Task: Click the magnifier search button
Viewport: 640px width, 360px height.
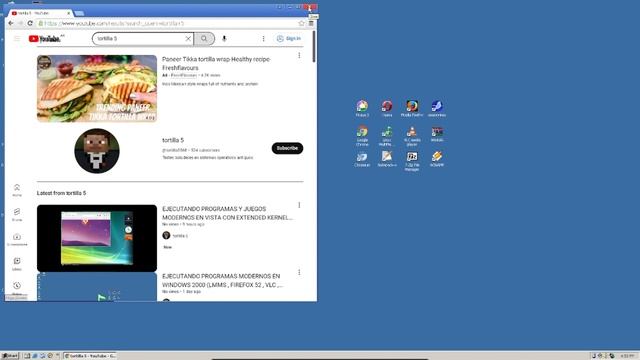Action: coord(204,38)
